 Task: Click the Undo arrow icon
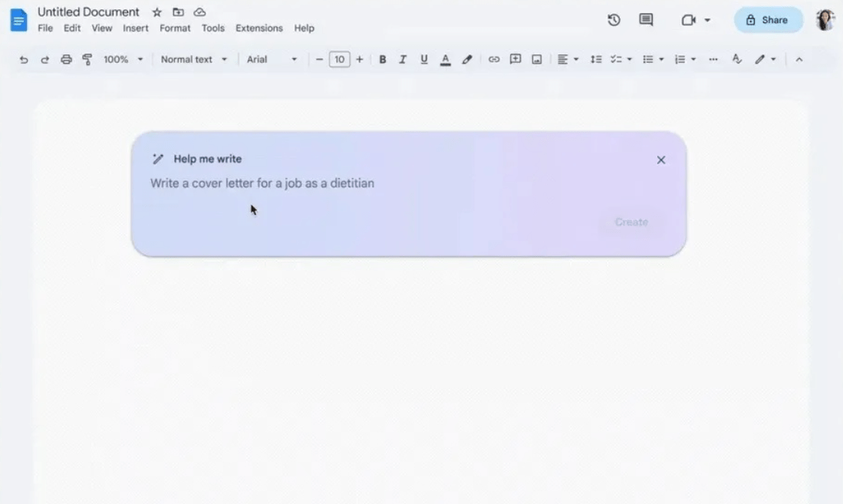pyautogui.click(x=24, y=60)
